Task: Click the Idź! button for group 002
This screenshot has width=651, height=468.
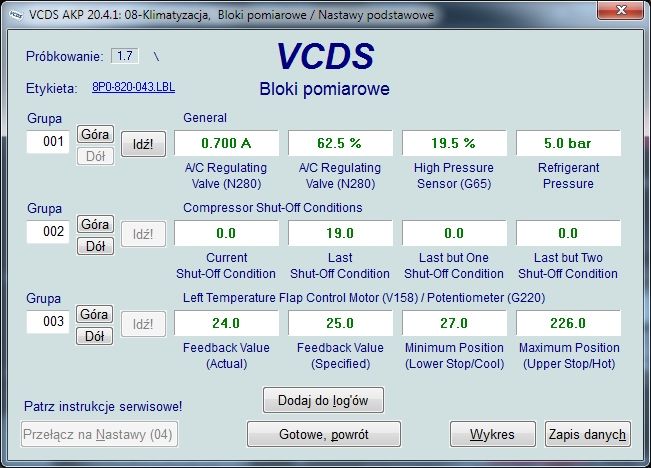Action: point(143,234)
